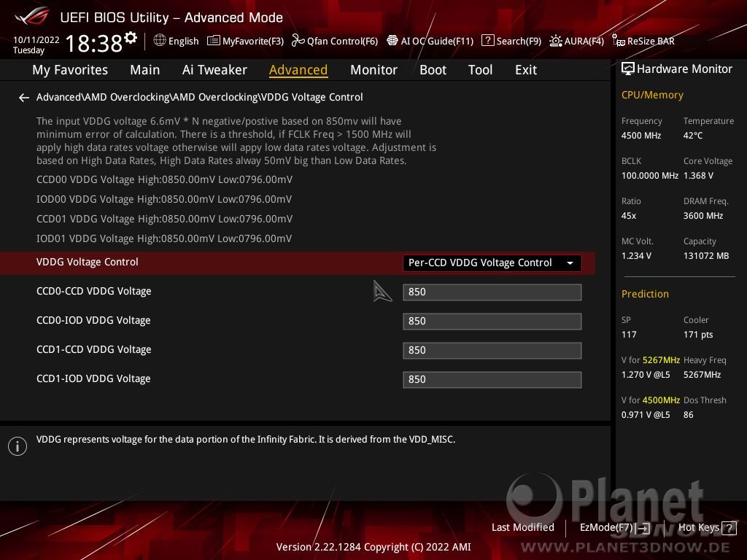Click the globe language icon
The image size is (747, 560).
point(160,41)
